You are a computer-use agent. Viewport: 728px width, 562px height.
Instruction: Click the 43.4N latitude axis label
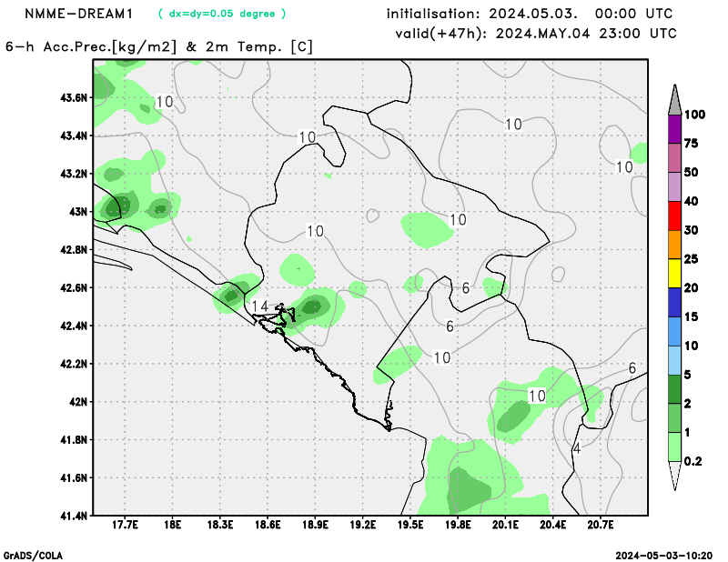[74, 136]
